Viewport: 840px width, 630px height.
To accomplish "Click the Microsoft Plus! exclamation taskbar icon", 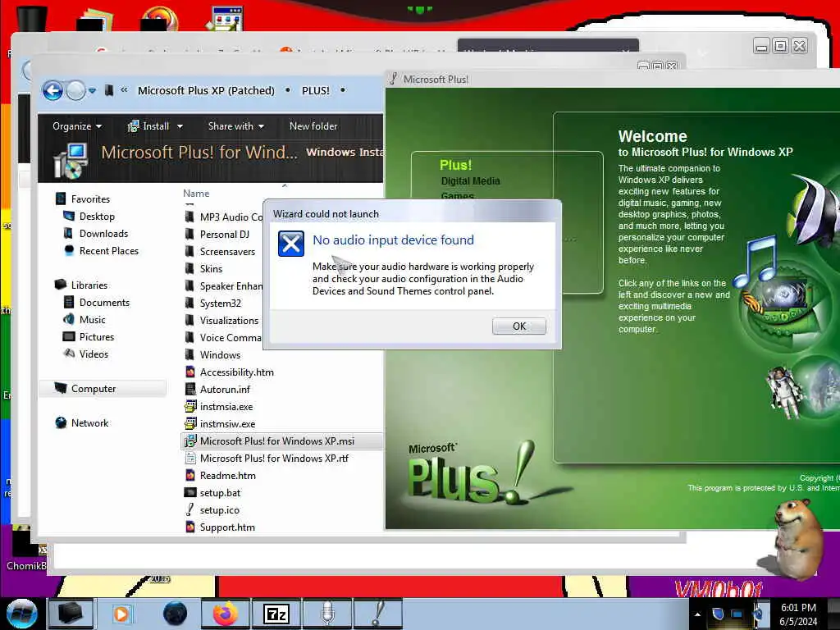I will (x=378, y=614).
